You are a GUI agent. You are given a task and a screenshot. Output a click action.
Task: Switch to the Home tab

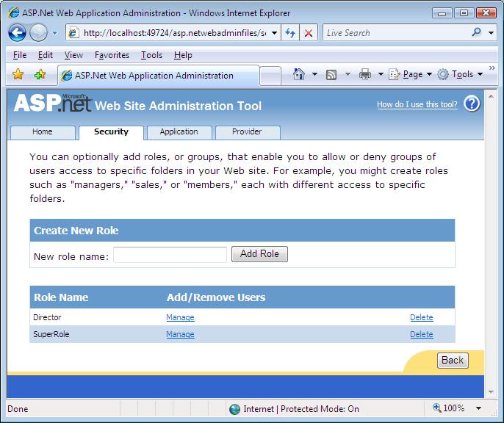[43, 132]
